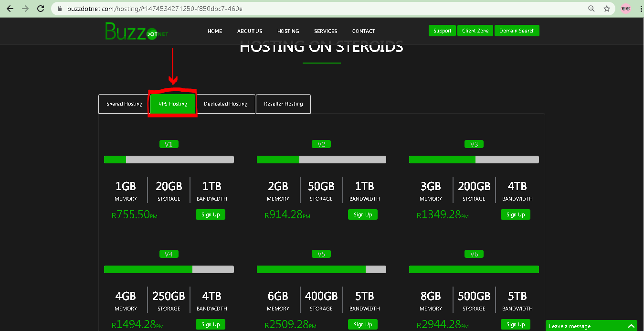The image size is (644, 331).
Task: Switch to Shared Hosting tab
Action: click(x=124, y=104)
